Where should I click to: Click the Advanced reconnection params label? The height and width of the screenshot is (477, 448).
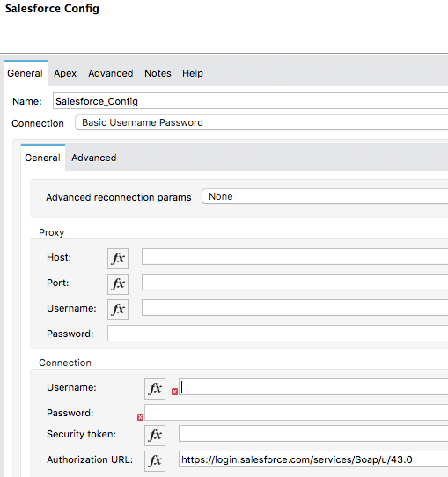click(x=119, y=197)
